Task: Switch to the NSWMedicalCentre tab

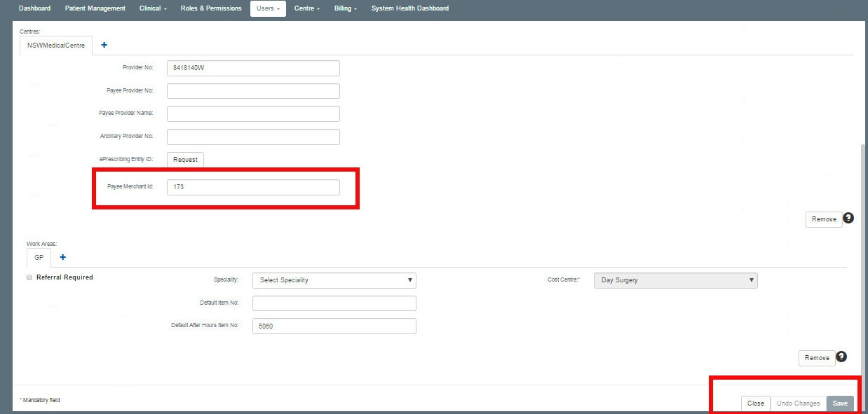Action: point(55,45)
